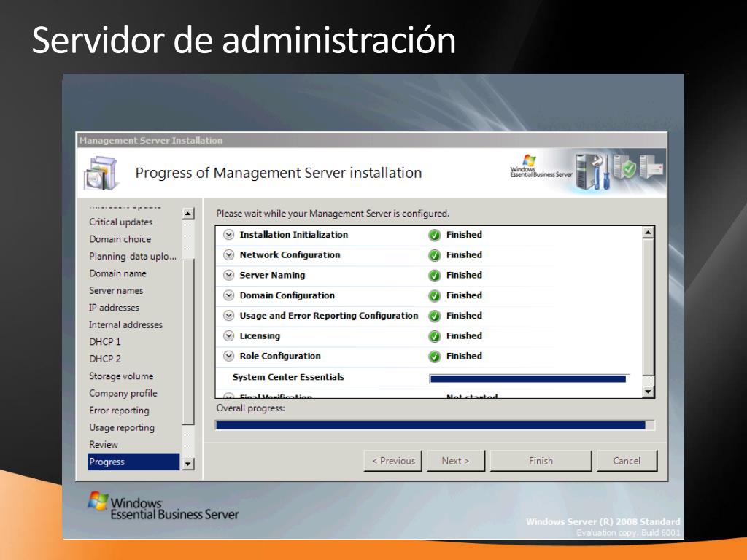Viewport: 747px width, 560px height.
Task: Click green check icon for Licensing
Action: point(435,336)
